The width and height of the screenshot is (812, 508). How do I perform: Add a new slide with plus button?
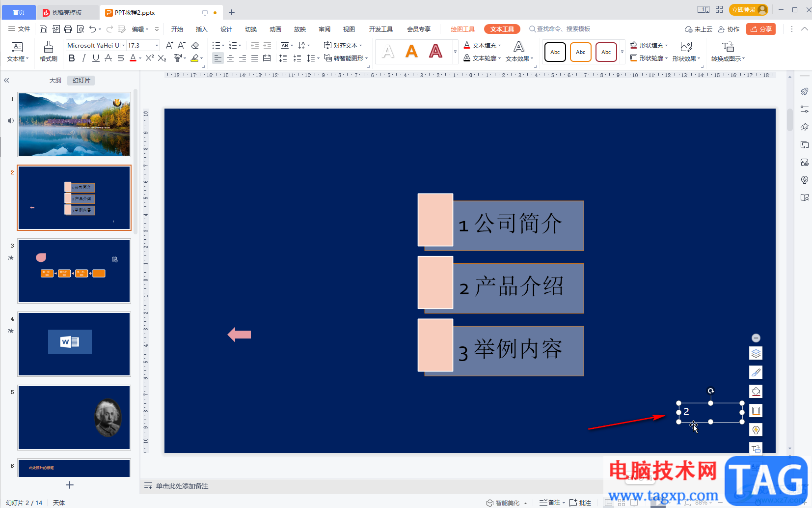tap(70, 485)
